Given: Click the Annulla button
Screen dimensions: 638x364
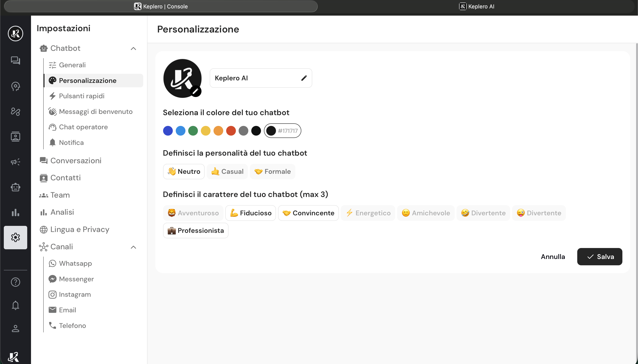Looking at the screenshot, I should pyautogui.click(x=553, y=256).
